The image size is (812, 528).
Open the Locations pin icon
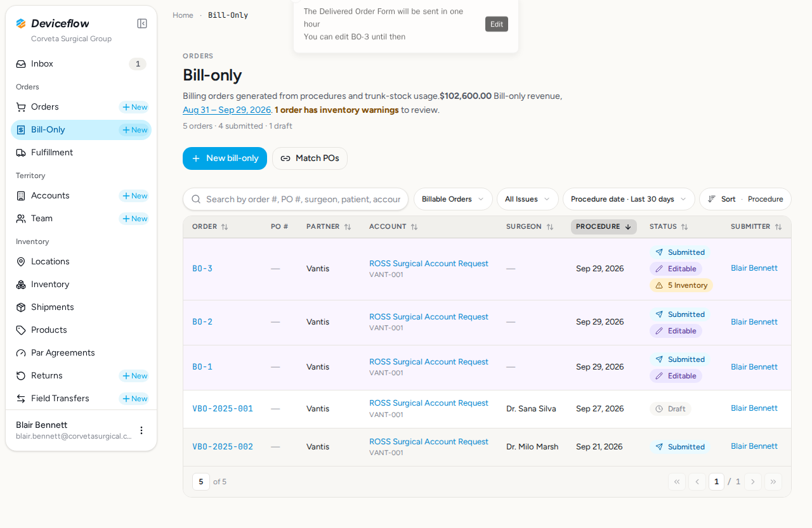pos(21,262)
